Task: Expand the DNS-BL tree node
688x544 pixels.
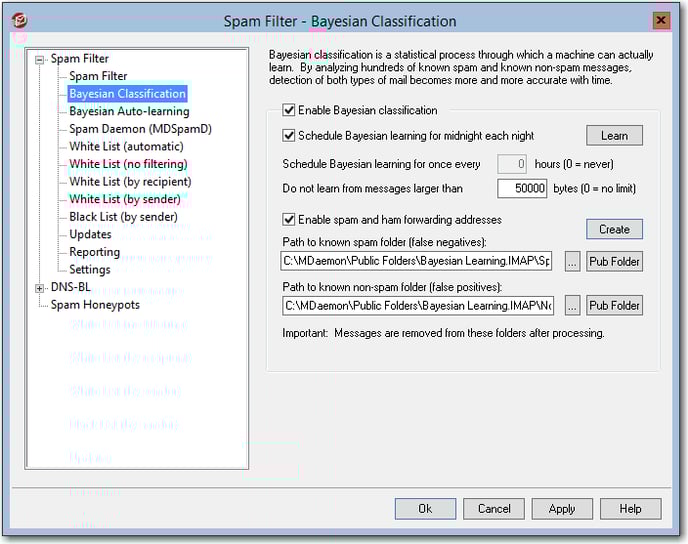Action: click(x=39, y=288)
